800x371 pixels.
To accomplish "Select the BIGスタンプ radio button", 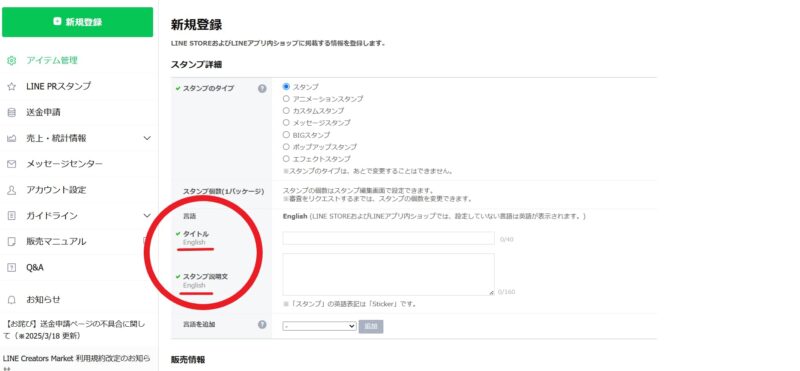I will [x=286, y=135].
